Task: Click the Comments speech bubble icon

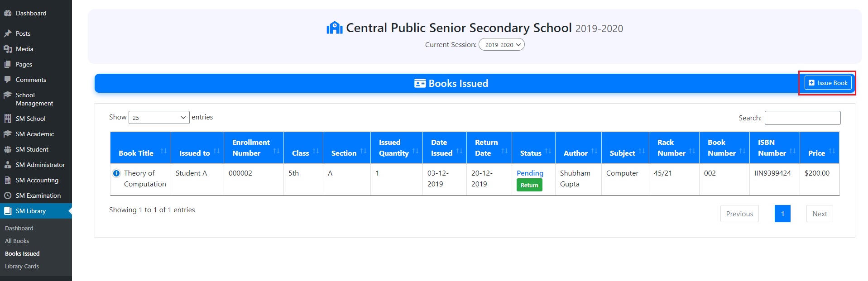Action: (x=8, y=80)
